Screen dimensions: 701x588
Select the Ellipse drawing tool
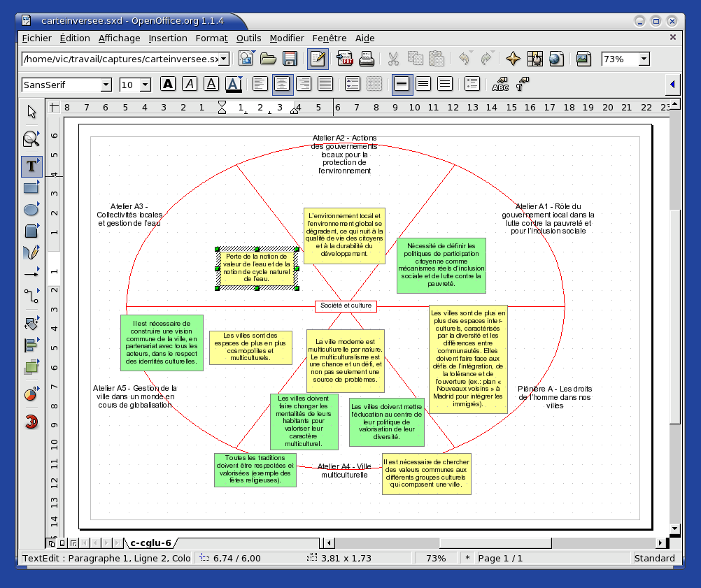(x=31, y=210)
